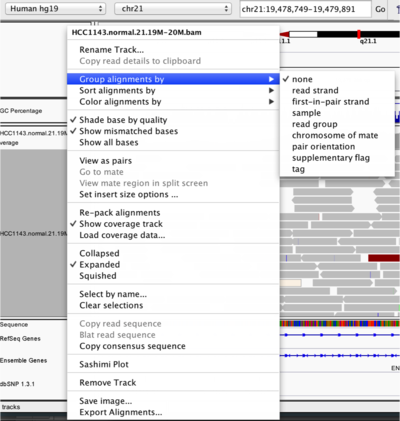This screenshot has width=400, height=421.
Task: Enable View as pairs
Action: [x=173, y=161]
